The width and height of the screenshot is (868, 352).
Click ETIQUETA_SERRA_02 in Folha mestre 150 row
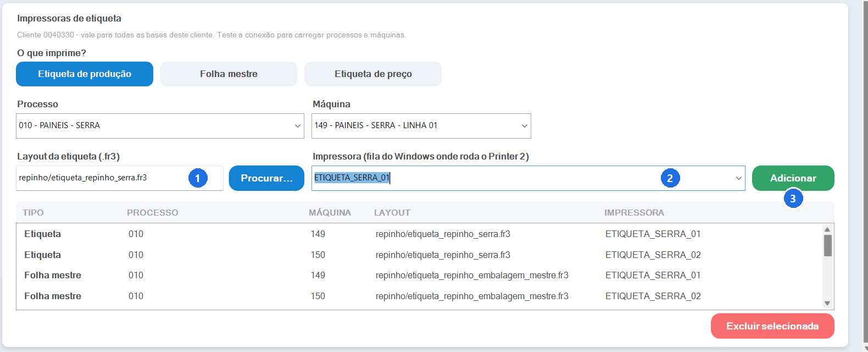pos(653,296)
